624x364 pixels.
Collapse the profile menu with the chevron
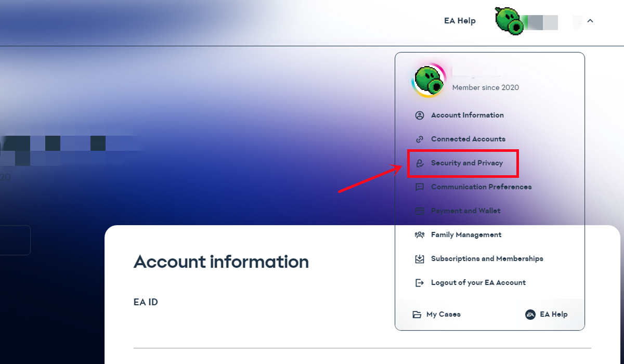point(590,21)
